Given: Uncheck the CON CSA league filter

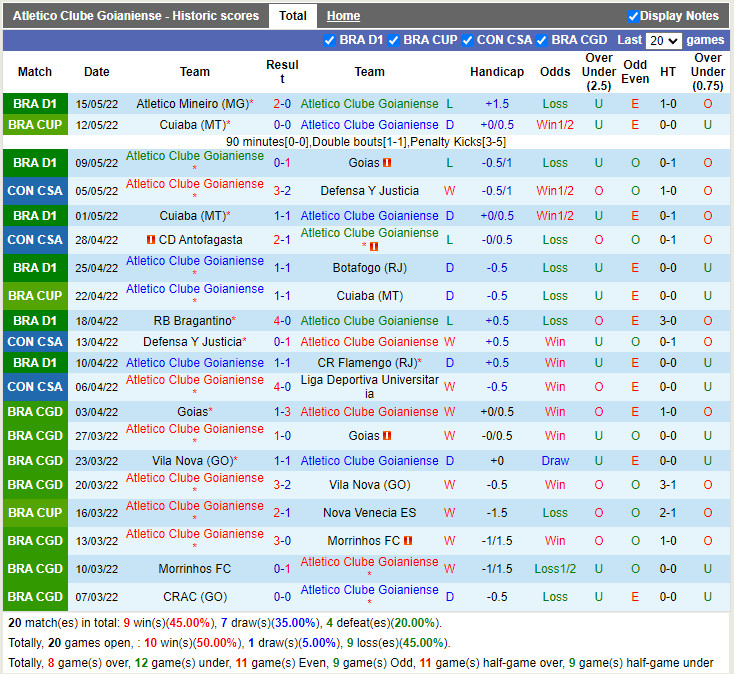Looking at the screenshot, I should pyautogui.click(x=467, y=41).
